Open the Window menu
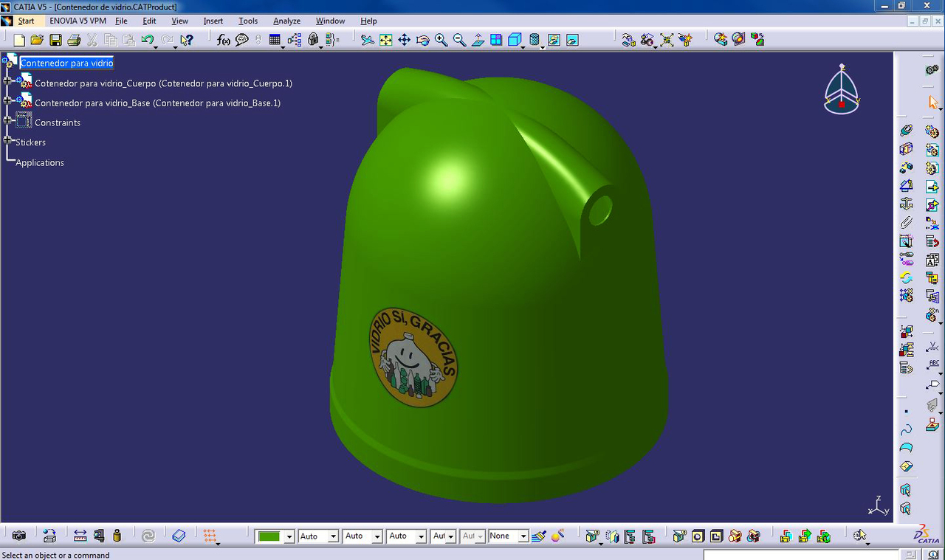This screenshot has height=560, width=945. click(330, 21)
